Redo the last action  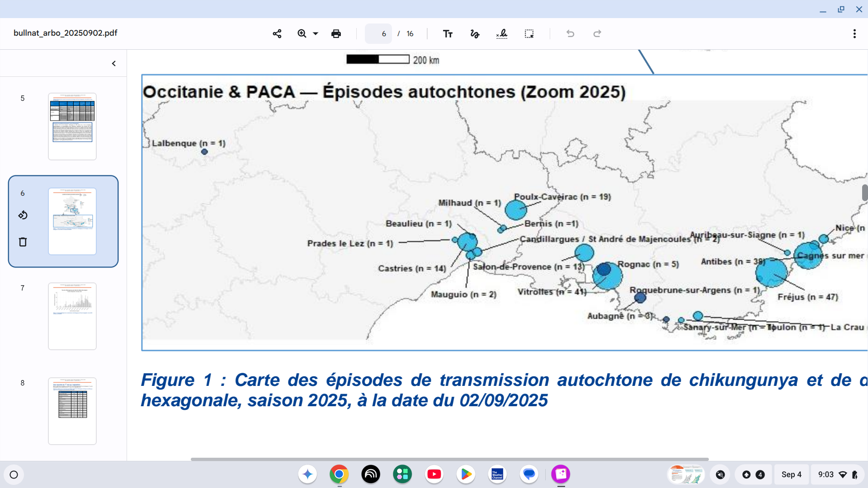597,34
